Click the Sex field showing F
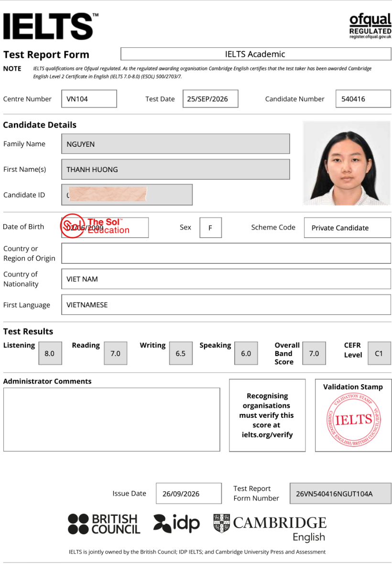 pyautogui.click(x=211, y=228)
